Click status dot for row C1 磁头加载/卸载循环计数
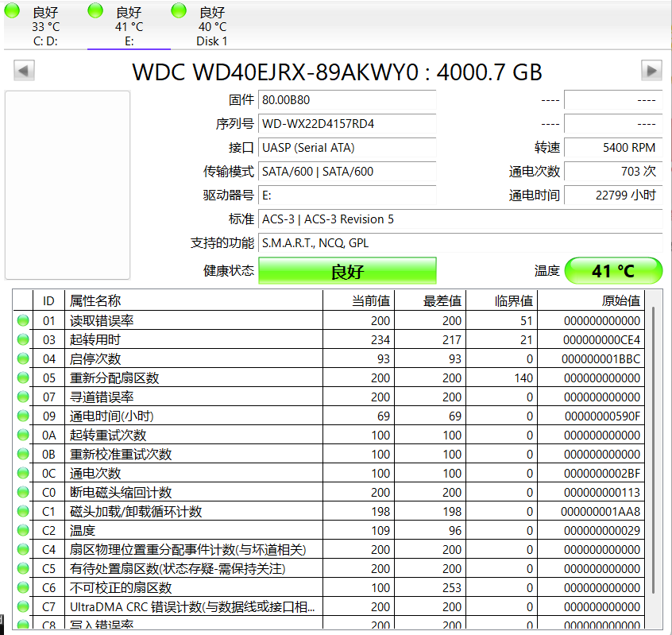The height and width of the screenshot is (635, 672). 23,512
